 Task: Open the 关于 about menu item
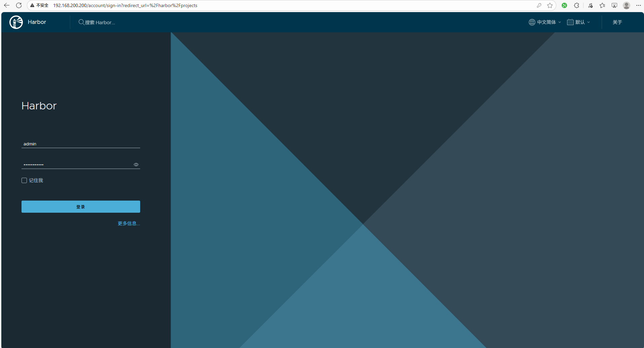(x=617, y=22)
